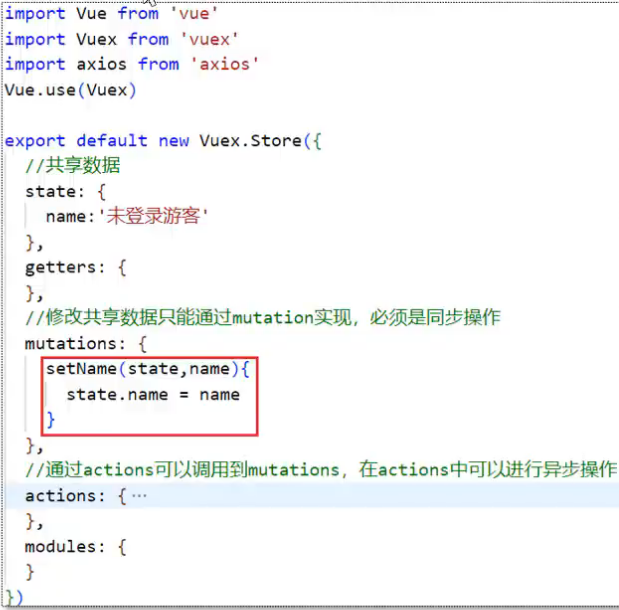Click the final closing }) of the store
619x610 pixels.
14,598
